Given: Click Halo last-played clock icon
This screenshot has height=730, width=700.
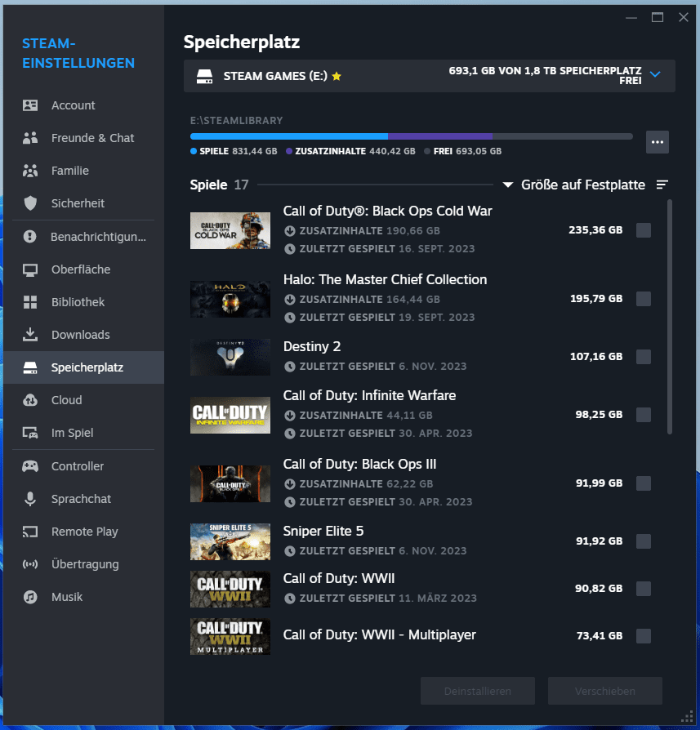Looking at the screenshot, I should coord(290,318).
